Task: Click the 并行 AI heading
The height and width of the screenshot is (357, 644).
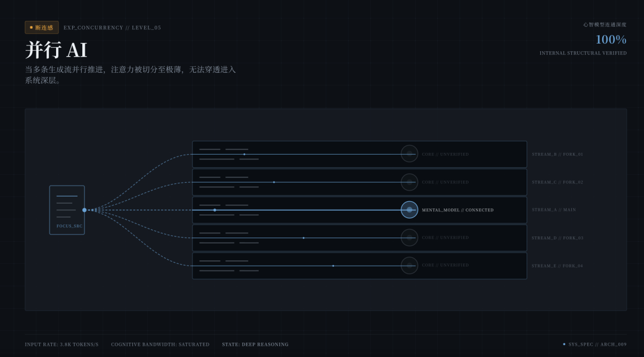Action: click(x=56, y=50)
